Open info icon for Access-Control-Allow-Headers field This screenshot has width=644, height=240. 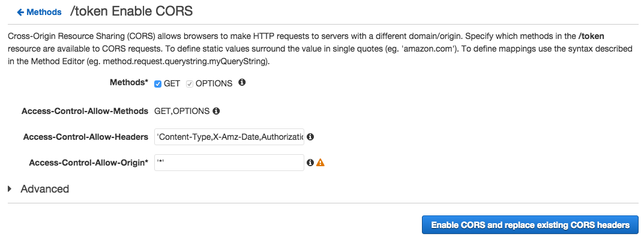[310, 137]
